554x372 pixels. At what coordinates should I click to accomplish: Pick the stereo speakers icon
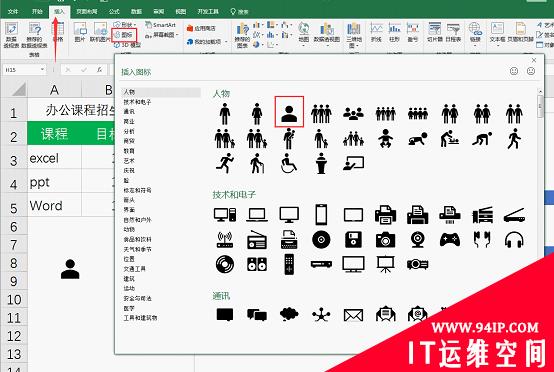click(257, 264)
